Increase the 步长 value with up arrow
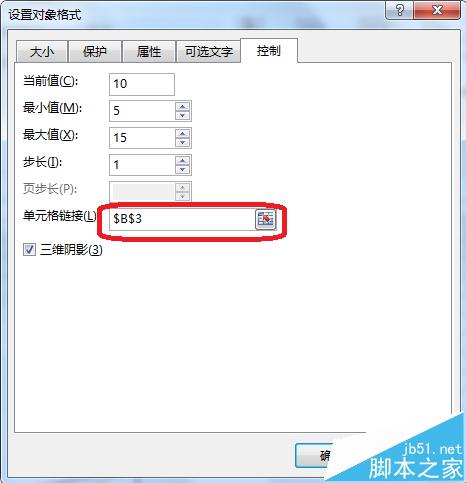The width and height of the screenshot is (466, 483). point(182,161)
